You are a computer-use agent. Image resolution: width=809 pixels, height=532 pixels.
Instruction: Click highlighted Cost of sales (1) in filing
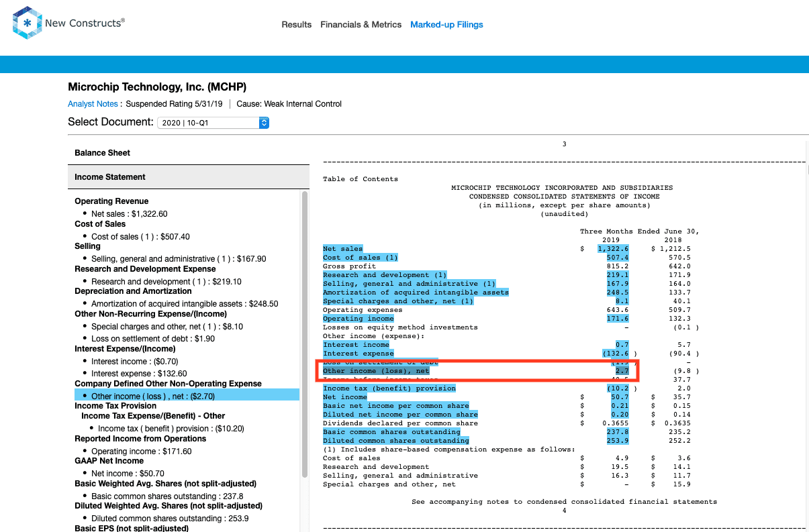pos(361,258)
